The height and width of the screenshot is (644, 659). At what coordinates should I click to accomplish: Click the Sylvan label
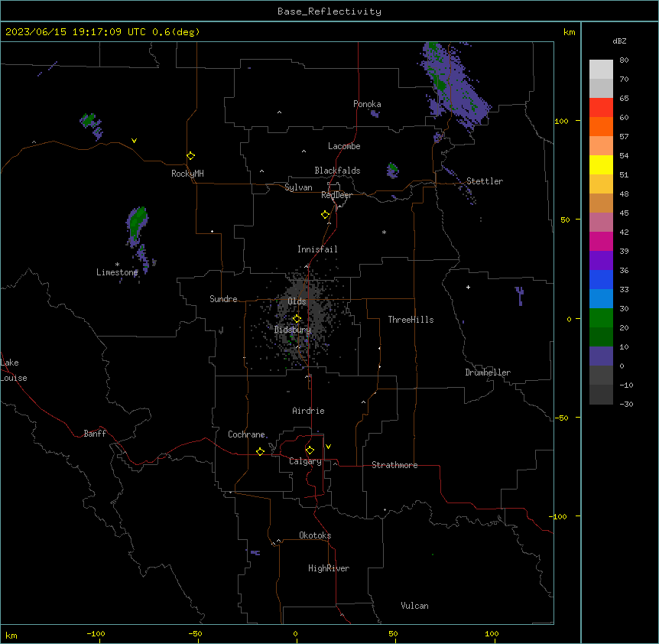pos(298,187)
